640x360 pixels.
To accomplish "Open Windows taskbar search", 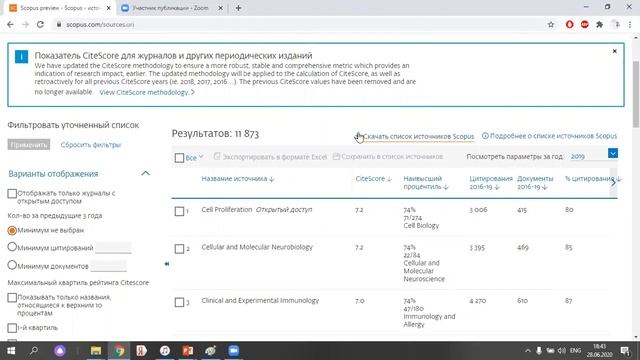I will (x=34, y=351).
